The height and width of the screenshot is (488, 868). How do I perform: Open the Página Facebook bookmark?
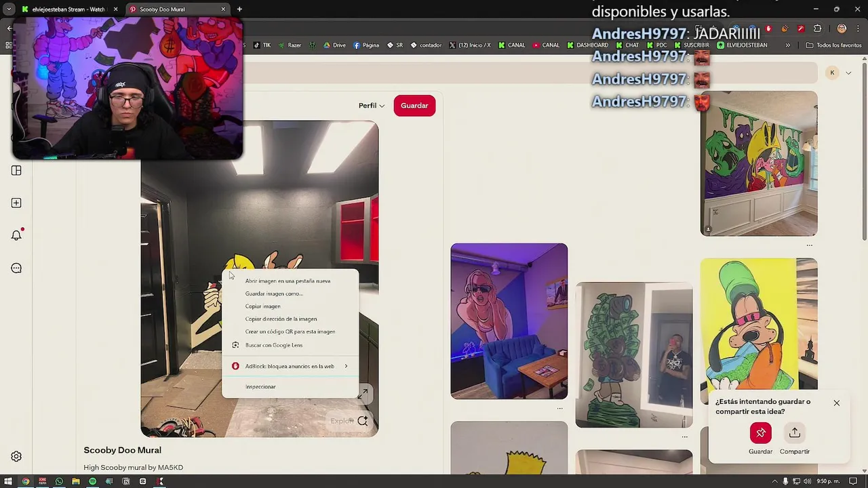pos(366,45)
